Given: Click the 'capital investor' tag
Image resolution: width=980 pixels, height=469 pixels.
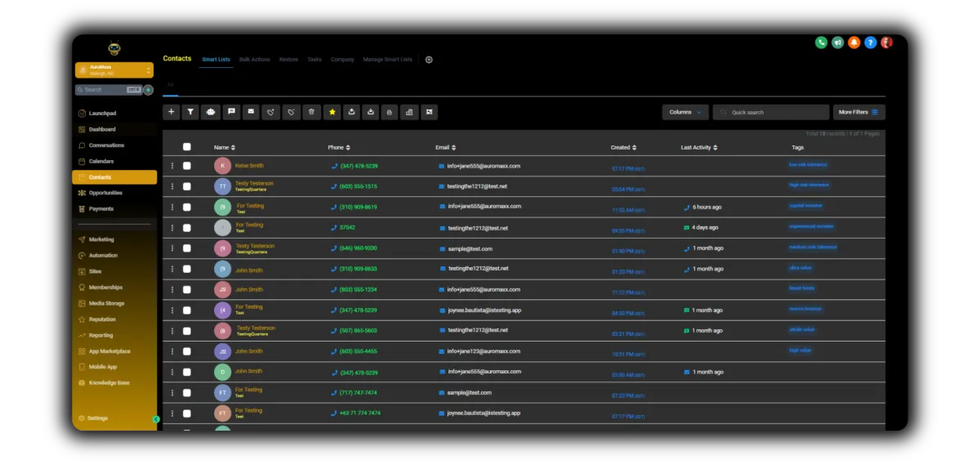Looking at the screenshot, I should tap(806, 206).
